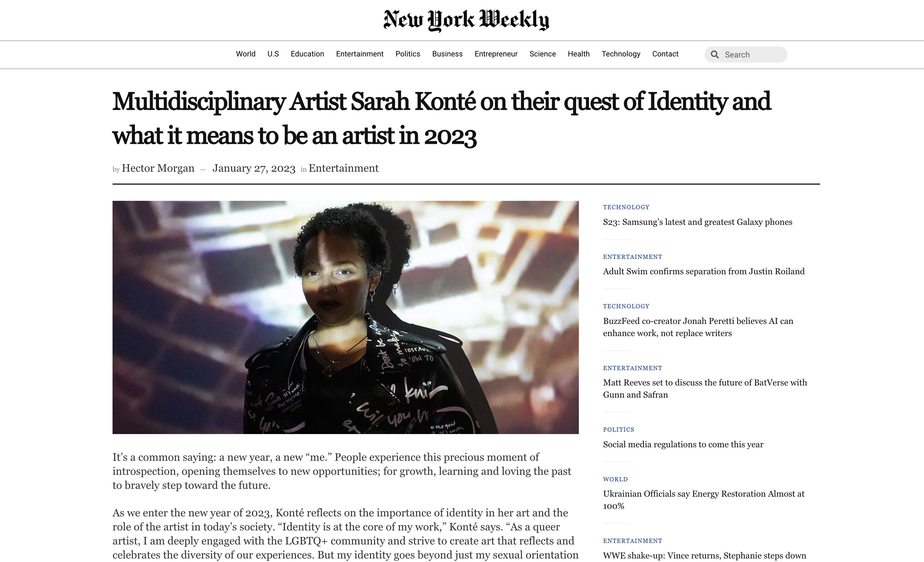Navigate to the Entrepreneur section

pyautogui.click(x=496, y=54)
